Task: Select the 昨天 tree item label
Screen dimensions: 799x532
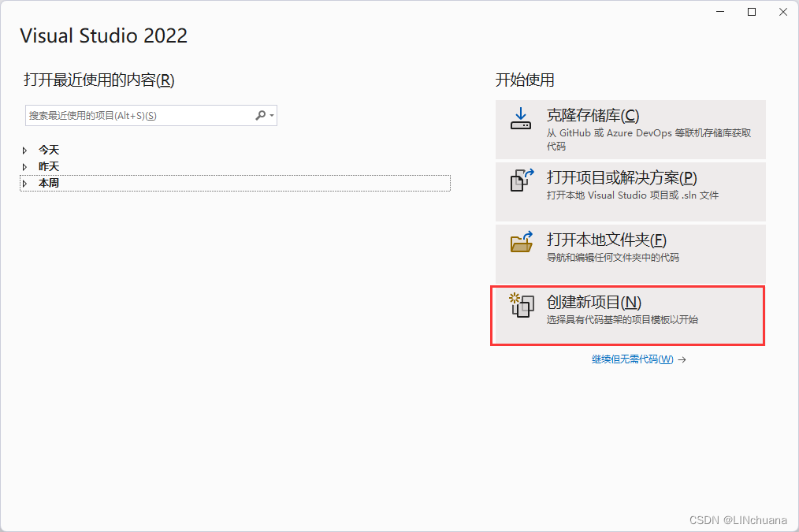Action: [x=49, y=166]
